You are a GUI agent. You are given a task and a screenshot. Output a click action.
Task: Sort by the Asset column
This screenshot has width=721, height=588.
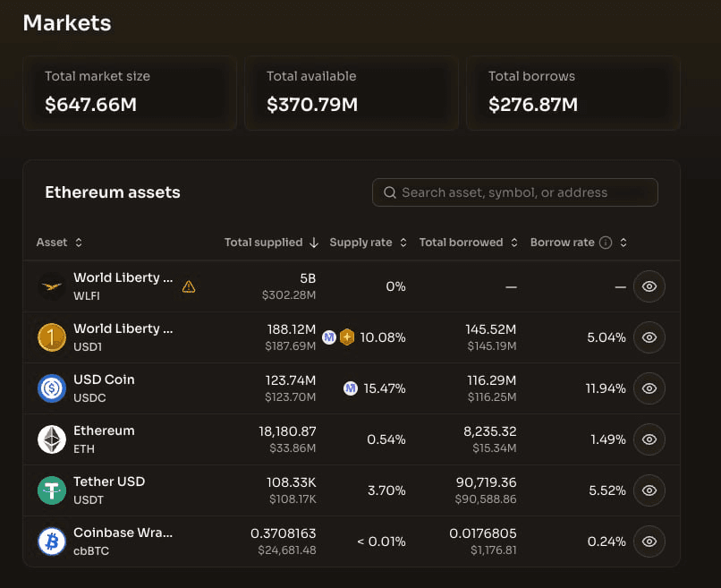[x=59, y=243]
